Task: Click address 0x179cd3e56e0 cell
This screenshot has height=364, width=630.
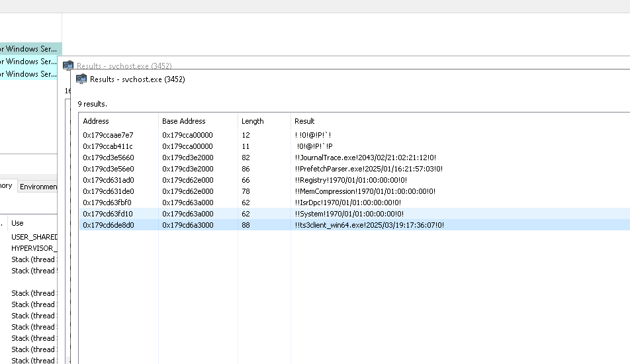Action: 108,169
